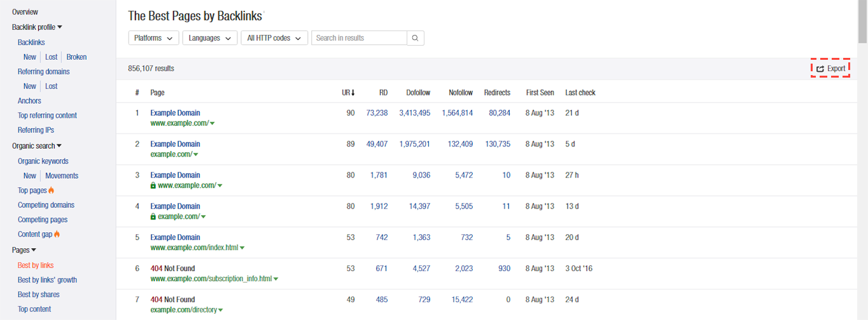868x320 pixels.
Task: Expand URL menu for www.example.com/ in row 1
Action: [x=213, y=123]
